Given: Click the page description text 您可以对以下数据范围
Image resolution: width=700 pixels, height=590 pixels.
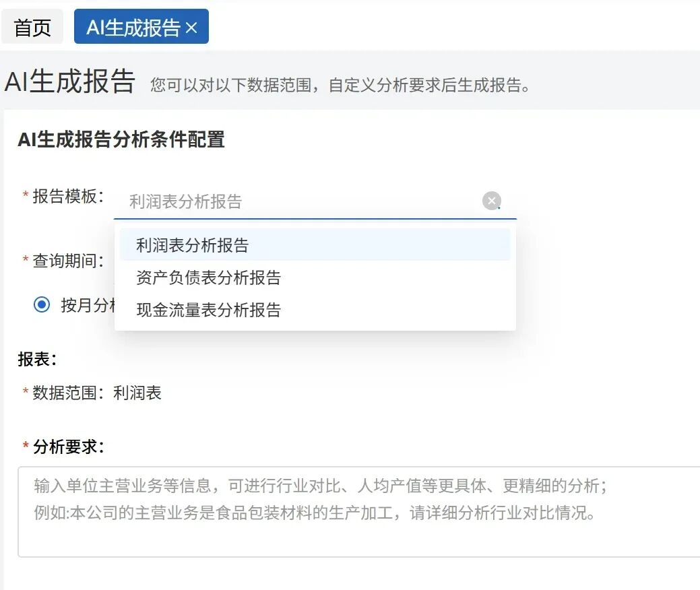Looking at the screenshot, I should 340,86.
